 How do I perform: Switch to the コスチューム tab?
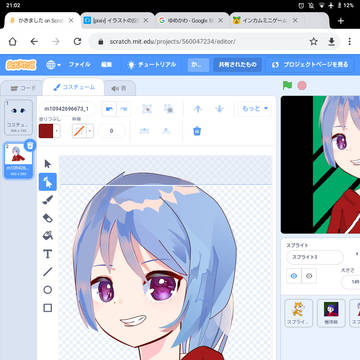(x=74, y=87)
